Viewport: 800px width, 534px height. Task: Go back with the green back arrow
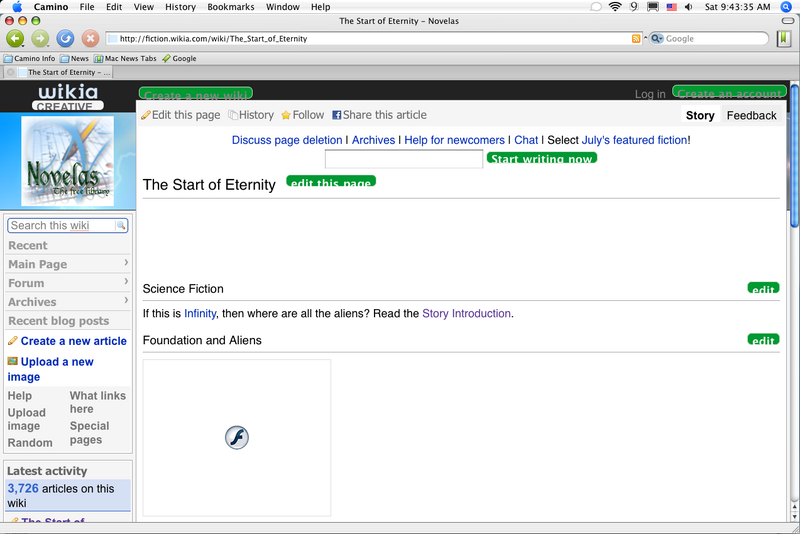[15, 38]
